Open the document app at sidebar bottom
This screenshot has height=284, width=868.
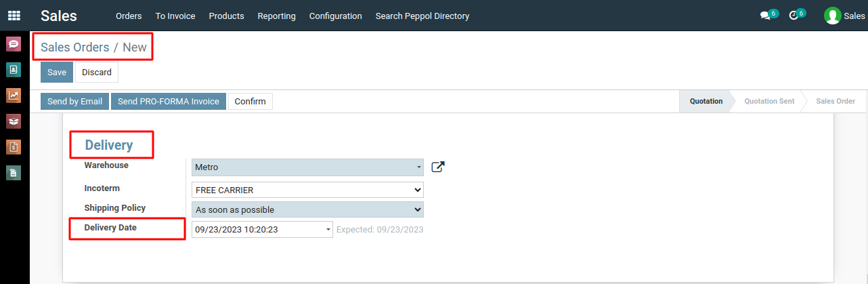coord(14,173)
